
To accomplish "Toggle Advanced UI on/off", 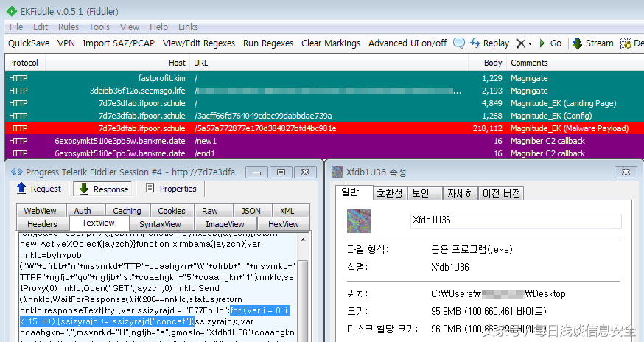I will pos(407,43).
